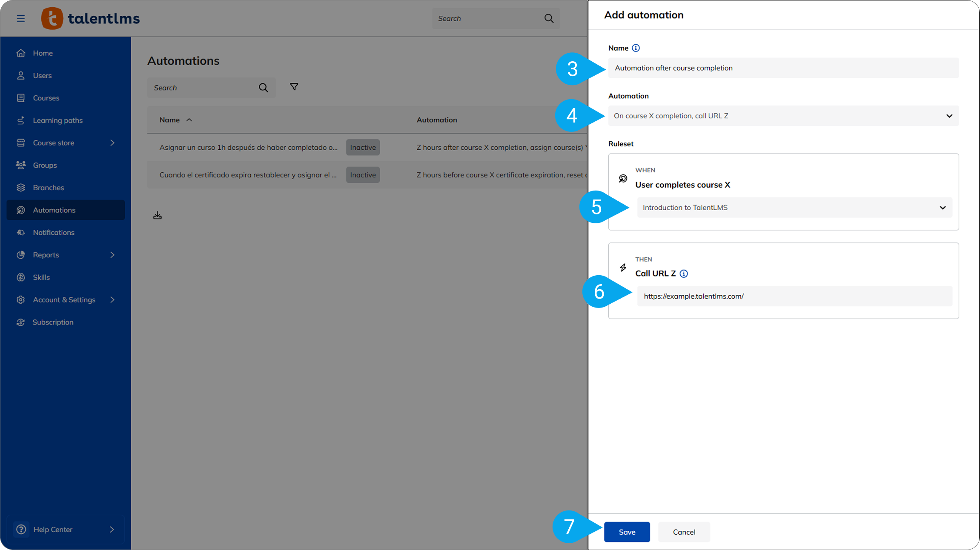Click the automation Name input field
The image size is (980, 550).
pyautogui.click(x=783, y=68)
